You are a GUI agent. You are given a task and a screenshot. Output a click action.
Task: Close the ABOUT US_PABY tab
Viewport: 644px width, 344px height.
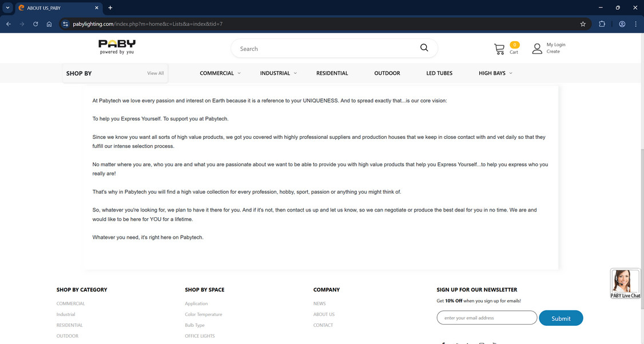tap(97, 8)
